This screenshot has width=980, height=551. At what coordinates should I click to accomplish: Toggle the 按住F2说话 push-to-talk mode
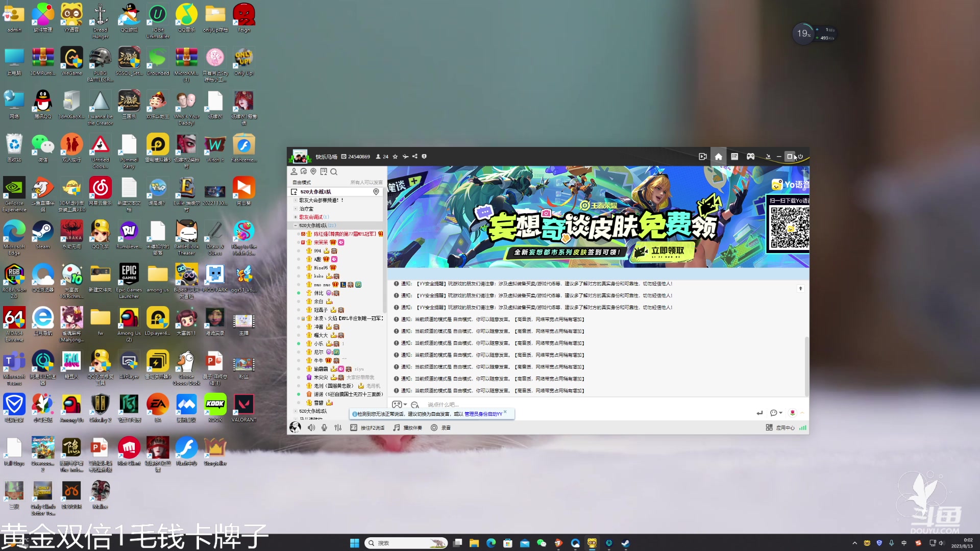click(x=367, y=428)
